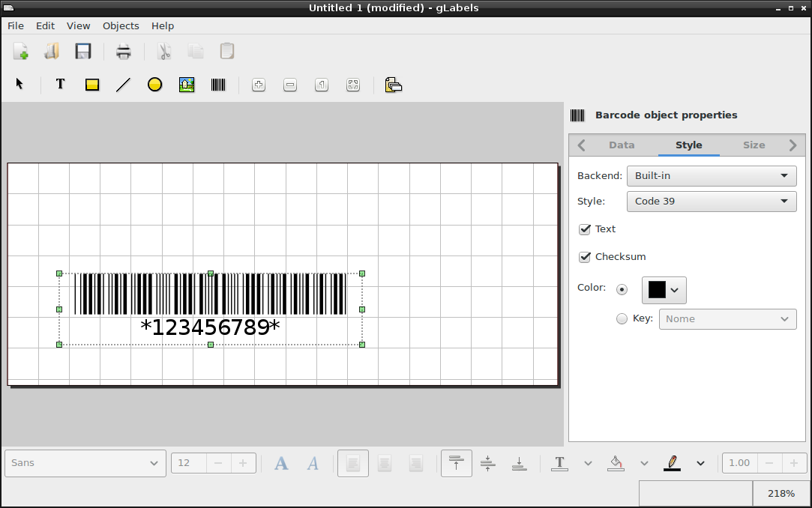Open the Help menu
The image size is (812, 508).
163,26
